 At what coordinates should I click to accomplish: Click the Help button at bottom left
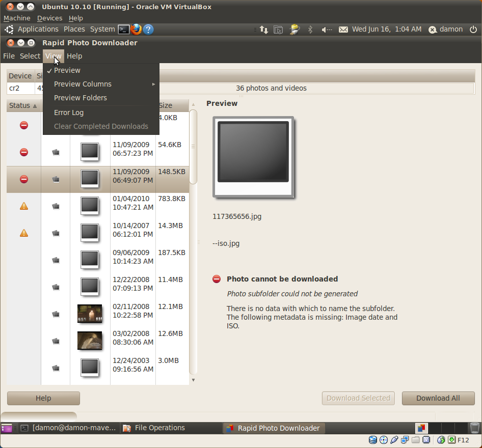(x=43, y=398)
